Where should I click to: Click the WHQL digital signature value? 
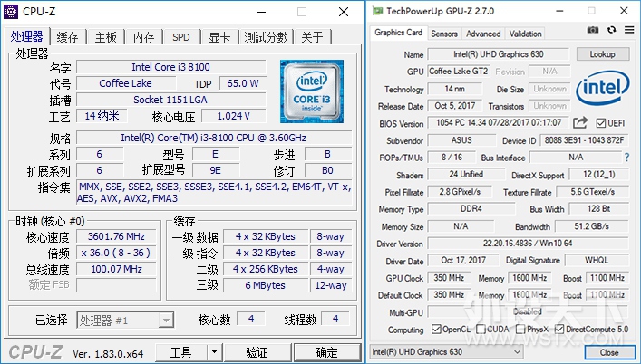pos(597,260)
